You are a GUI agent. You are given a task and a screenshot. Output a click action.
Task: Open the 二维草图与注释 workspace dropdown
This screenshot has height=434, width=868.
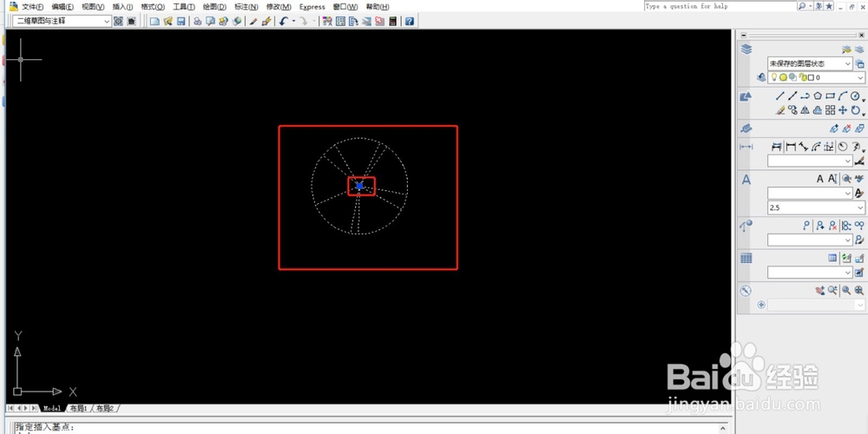(62, 21)
